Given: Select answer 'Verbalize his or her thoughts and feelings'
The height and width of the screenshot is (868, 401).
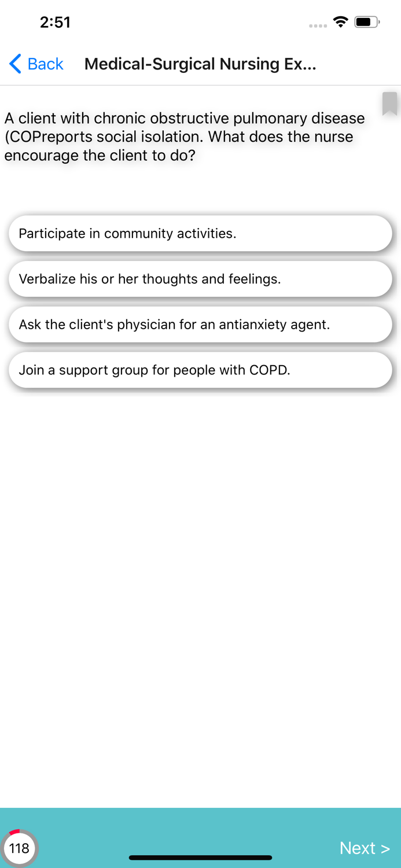Looking at the screenshot, I should tap(200, 279).
